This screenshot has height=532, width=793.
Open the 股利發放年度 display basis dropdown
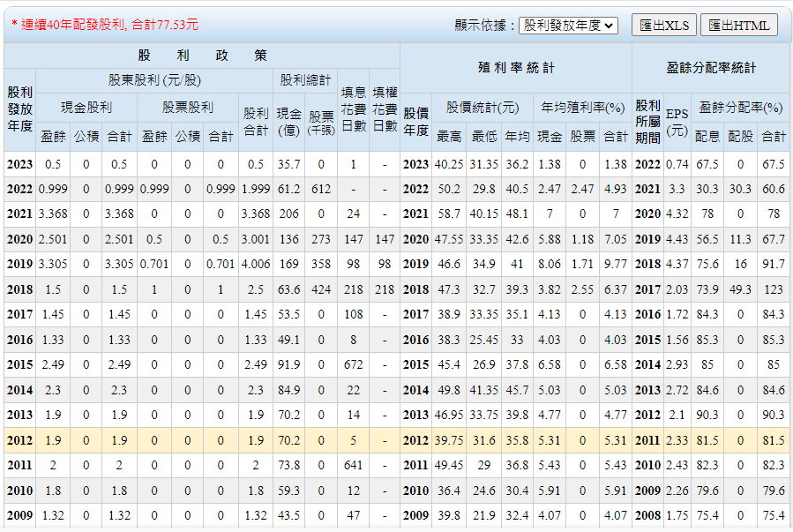point(568,26)
